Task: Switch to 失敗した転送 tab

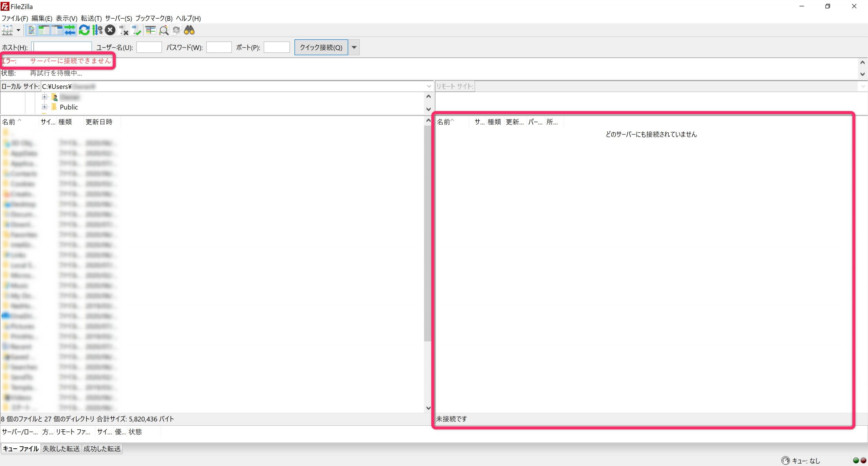Action: point(61,449)
